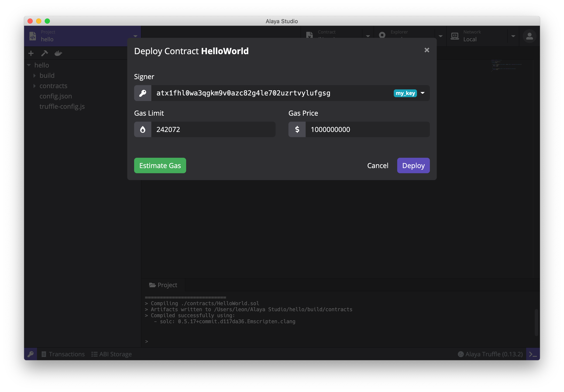Click the Estimate Gas button

[x=160, y=165]
